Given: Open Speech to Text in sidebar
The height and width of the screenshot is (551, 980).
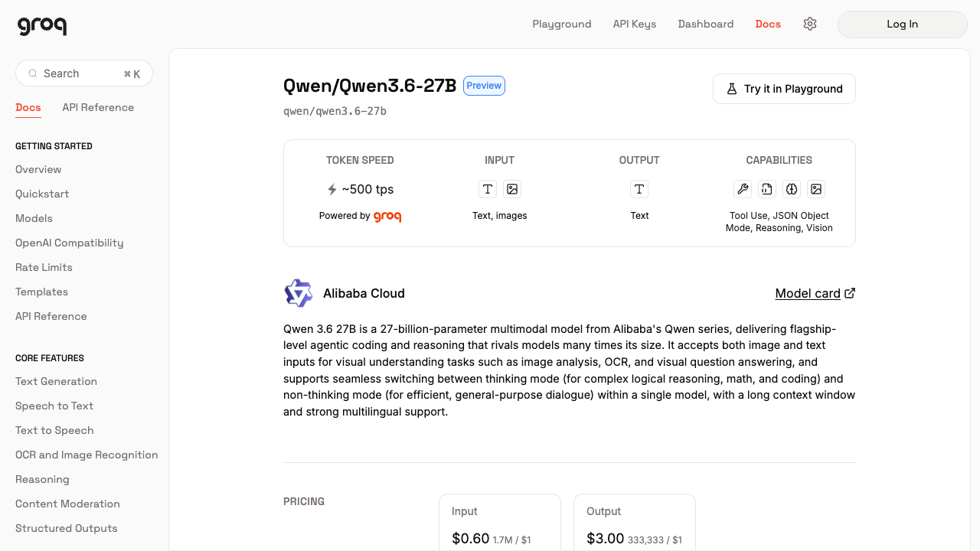Looking at the screenshot, I should pos(54,406).
